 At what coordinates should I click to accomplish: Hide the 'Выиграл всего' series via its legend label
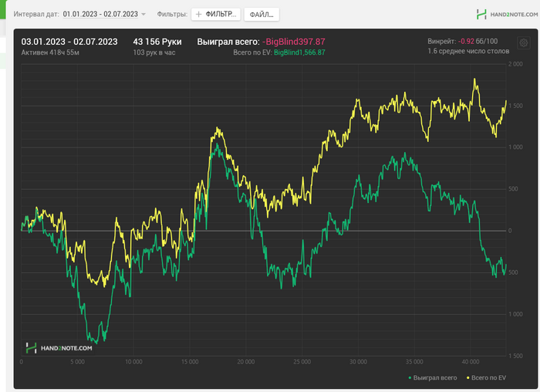435,378
